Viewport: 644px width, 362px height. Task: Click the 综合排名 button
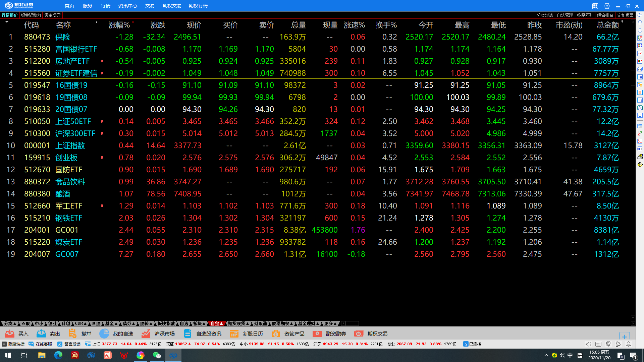coord(605,15)
